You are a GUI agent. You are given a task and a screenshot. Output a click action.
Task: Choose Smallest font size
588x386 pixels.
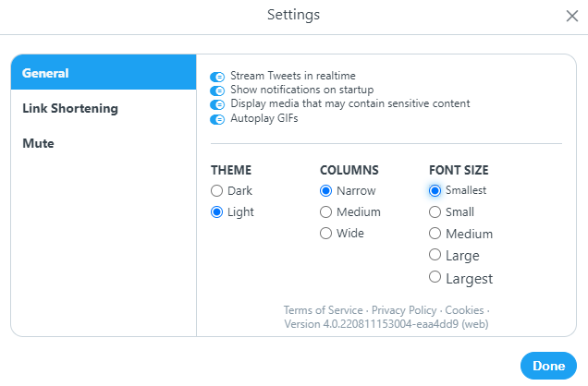point(435,190)
